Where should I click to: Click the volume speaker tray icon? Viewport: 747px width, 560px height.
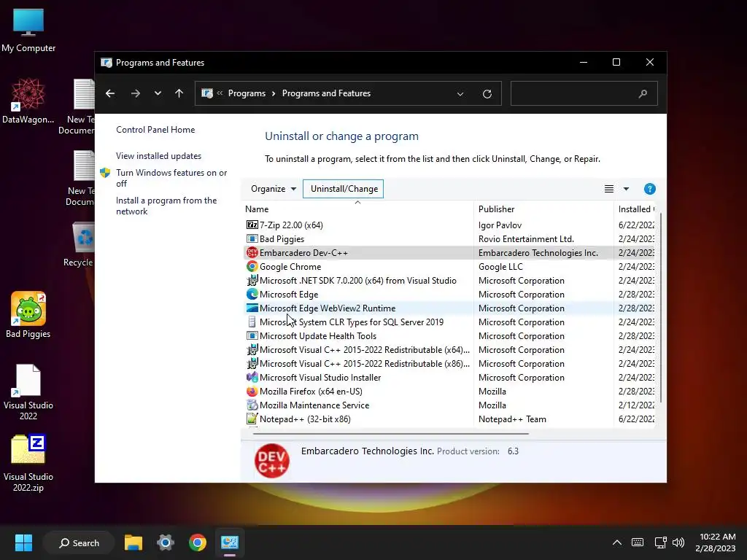(x=678, y=542)
